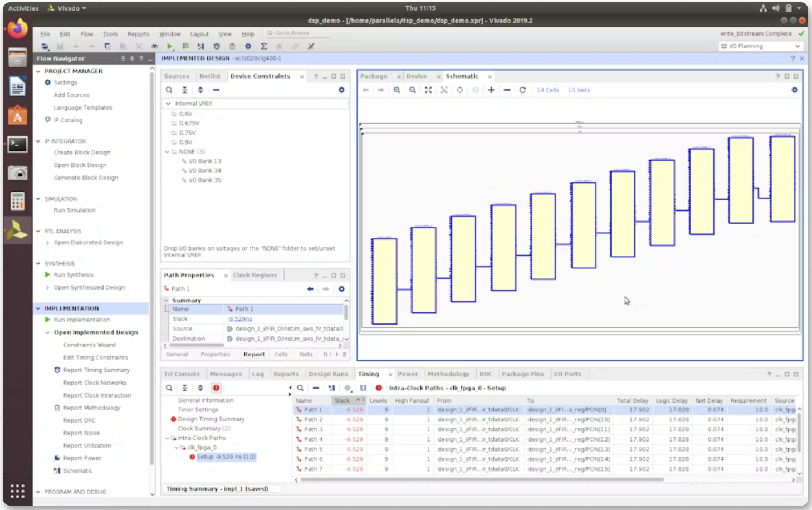Switch to the Netlist tab
Viewport: 812px width, 510px height.
(x=210, y=76)
